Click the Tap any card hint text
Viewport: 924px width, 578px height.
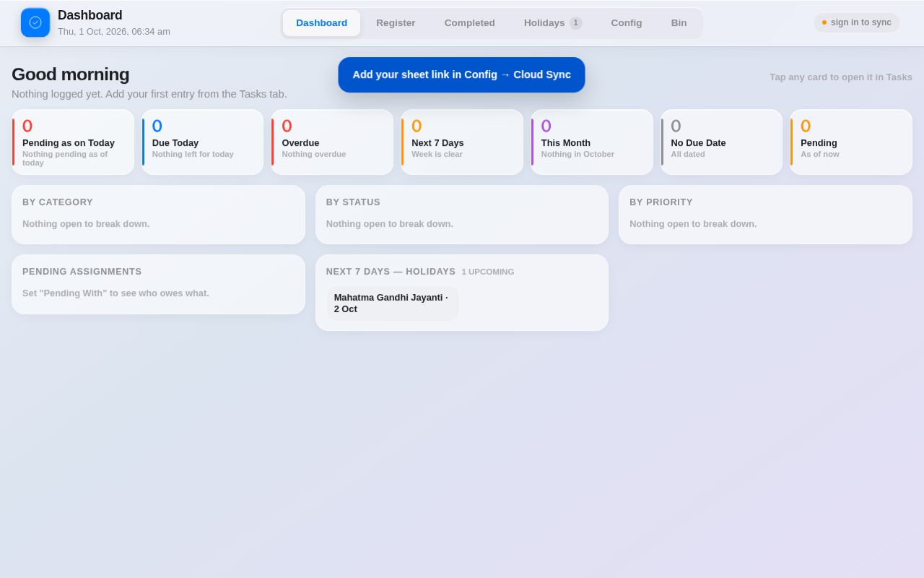[841, 77]
